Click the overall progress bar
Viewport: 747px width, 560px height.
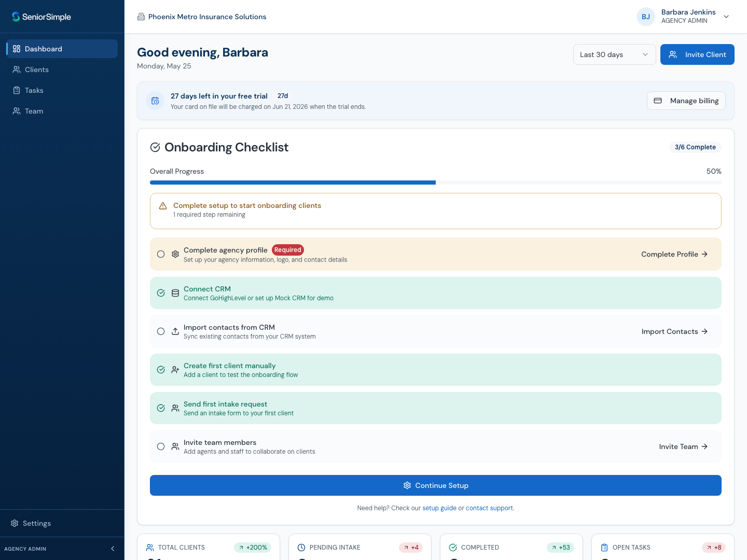click(436, 183)
